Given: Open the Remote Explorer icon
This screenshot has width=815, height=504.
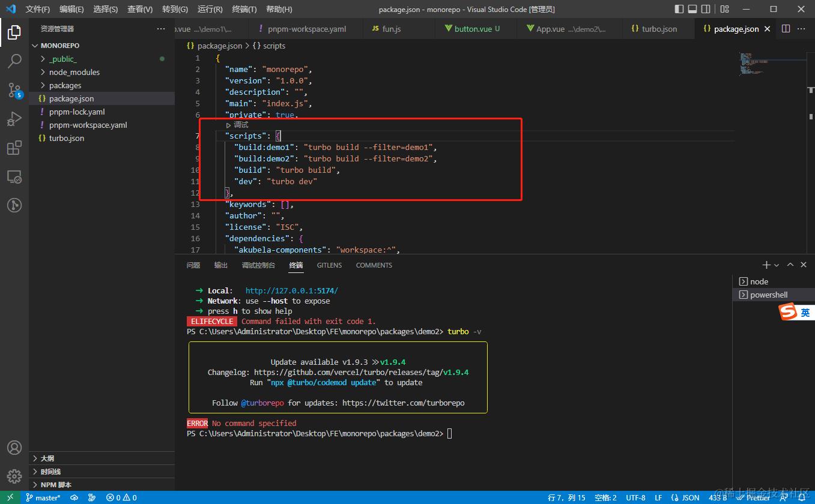Looking at the screenshot, I should [x=14, y=177].
